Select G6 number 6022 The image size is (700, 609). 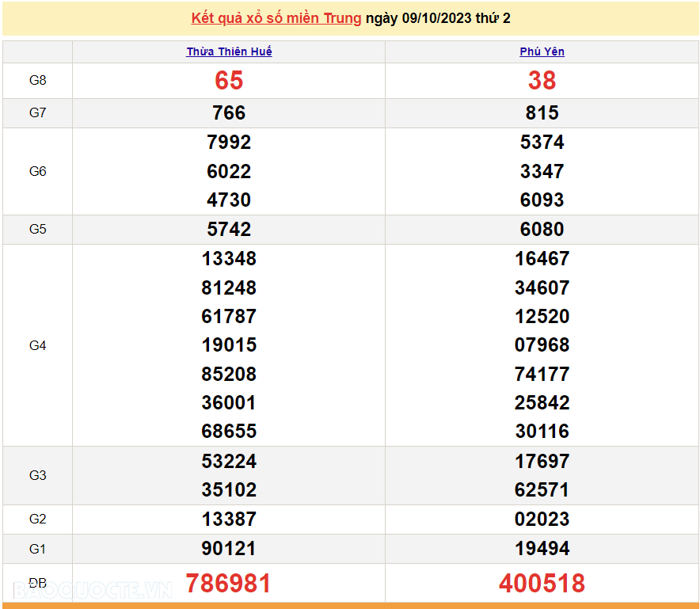click(229, 171)
